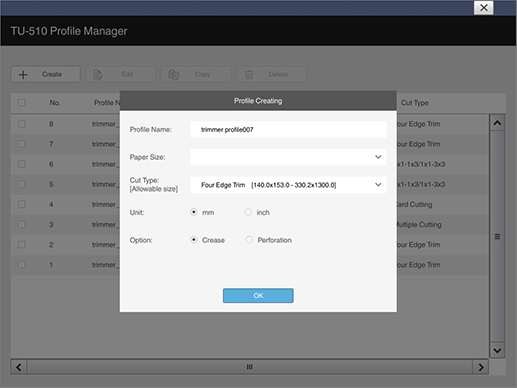Select the inch unit radio button
517x388 pixels.
248,212
